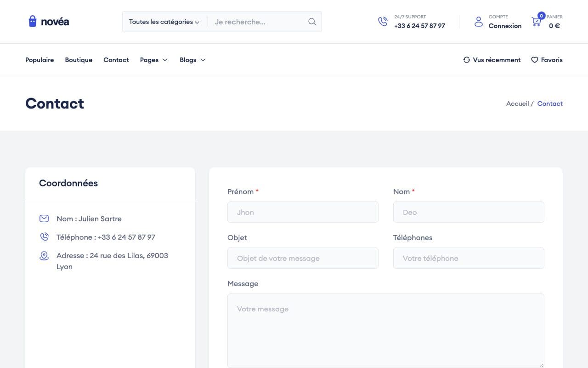
Task: Click the 0 € cart total
Action: coord(554,26)
